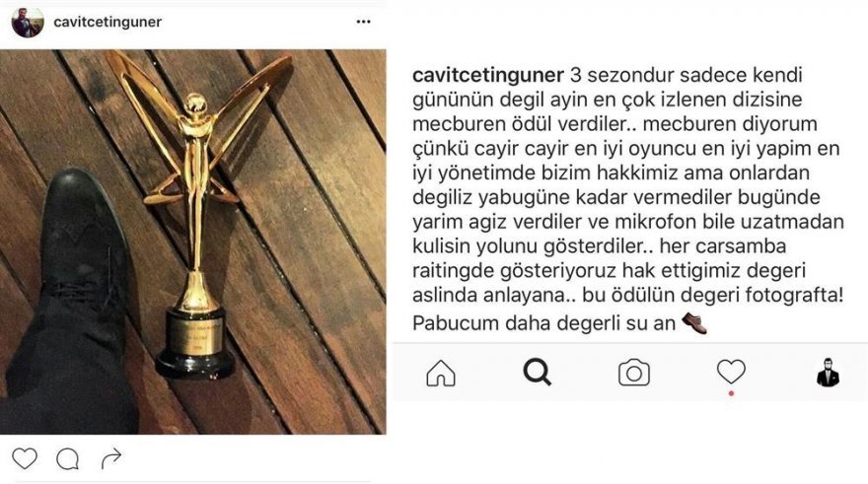Image resolution: width=868 pixels, height=484 pixels.
Task: Go to the Home feed tab
Action: click(x=441, y=373)
